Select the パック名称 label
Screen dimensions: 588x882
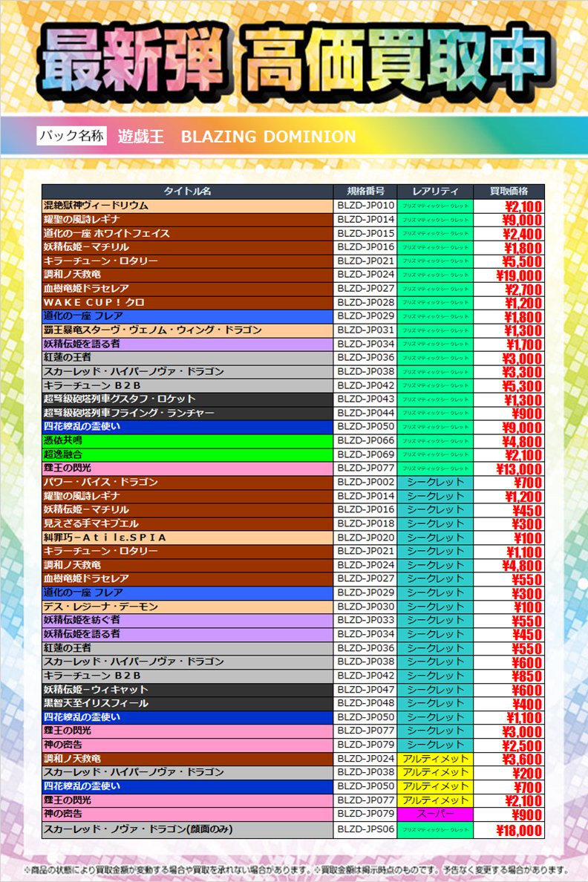pyautogui.click(x=71, y=136)
